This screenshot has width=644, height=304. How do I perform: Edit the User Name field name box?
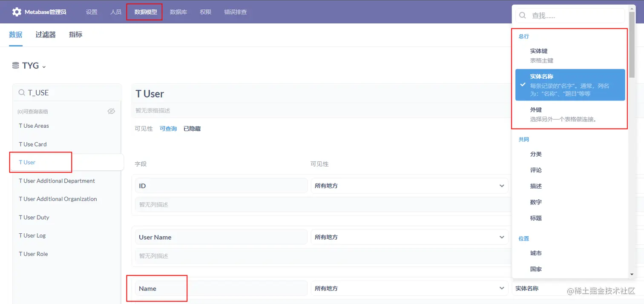pyautogui.click(x=221, y=237)
